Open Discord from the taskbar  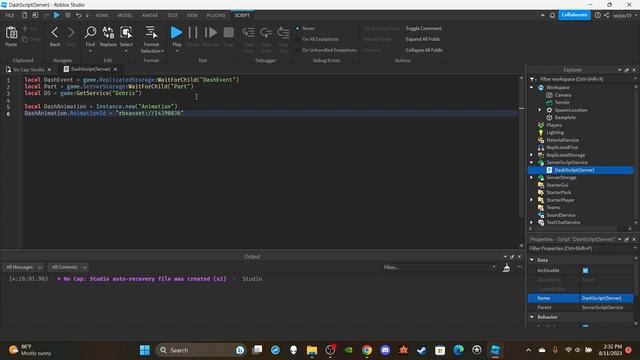pos(385,350)
